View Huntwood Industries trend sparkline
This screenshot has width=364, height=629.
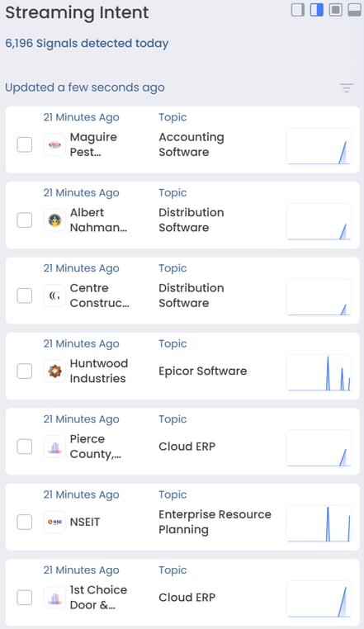pyautogui.click(x=319, y=372)
